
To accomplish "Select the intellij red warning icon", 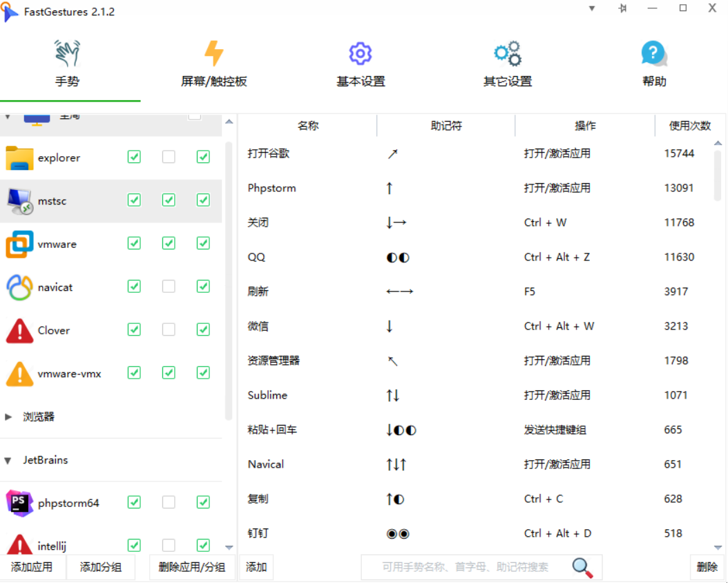I will (19, 544).
